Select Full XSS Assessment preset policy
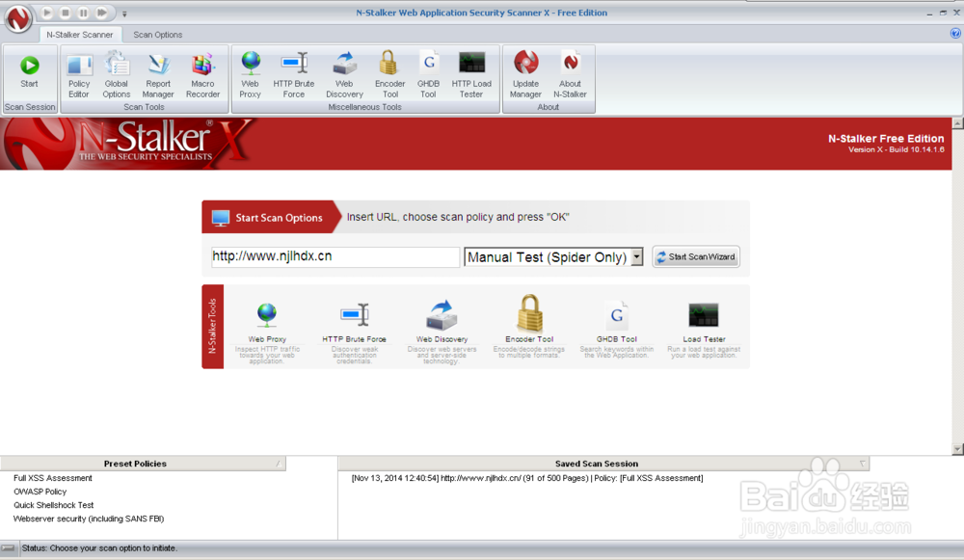Screen dimensions: 964x560 (53, 478)
